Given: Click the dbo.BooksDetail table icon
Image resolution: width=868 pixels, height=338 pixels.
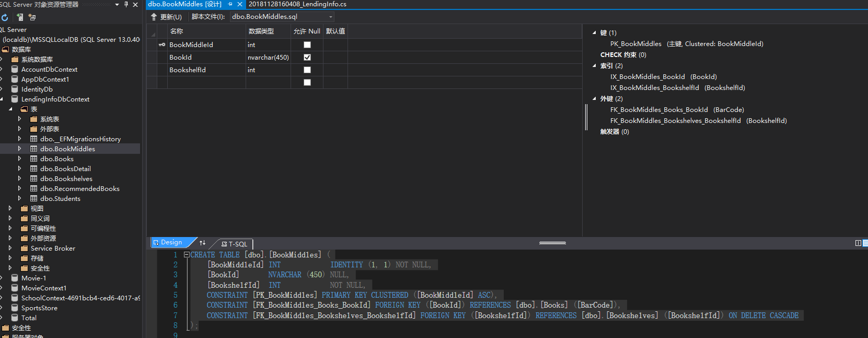Looking at the screenshot, I should click(x=34, y=168).
